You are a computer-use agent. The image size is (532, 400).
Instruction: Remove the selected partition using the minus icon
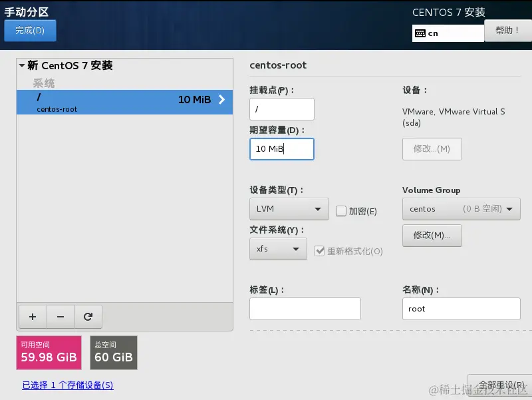pos(60,317)
